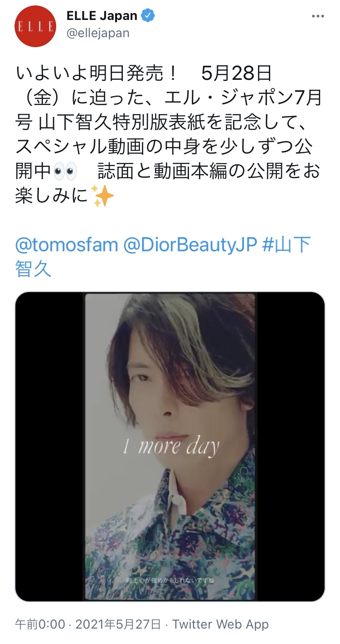The height and width of the screenshot is (644, 340).
Task: Click the tweet text starting いよいよ明日発売
Action: [170, 136]
